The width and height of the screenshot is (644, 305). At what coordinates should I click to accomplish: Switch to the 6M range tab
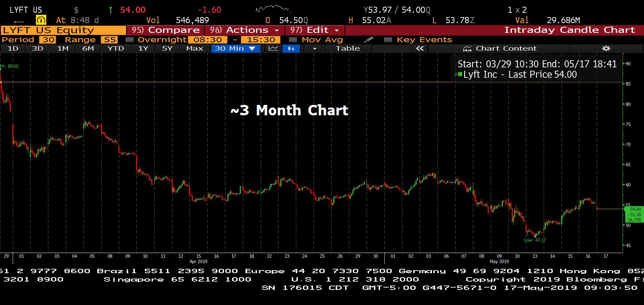tap(88, 49)
